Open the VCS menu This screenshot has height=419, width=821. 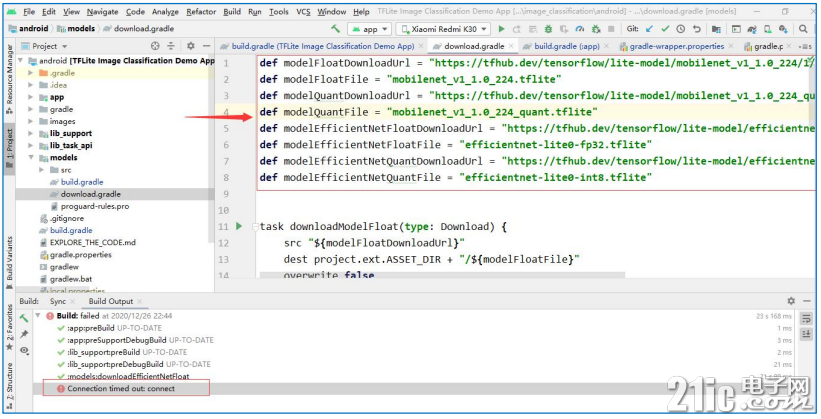point(303,12)
